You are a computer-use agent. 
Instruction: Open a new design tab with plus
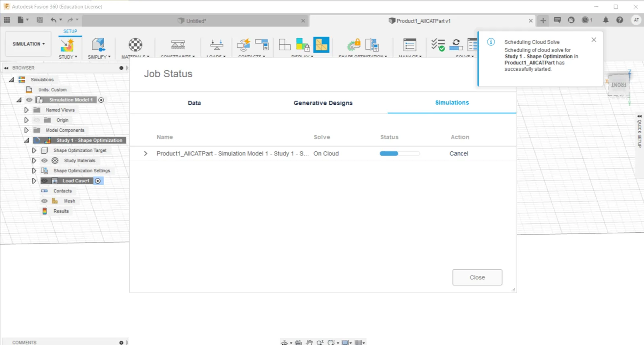(x=543, y=20)
